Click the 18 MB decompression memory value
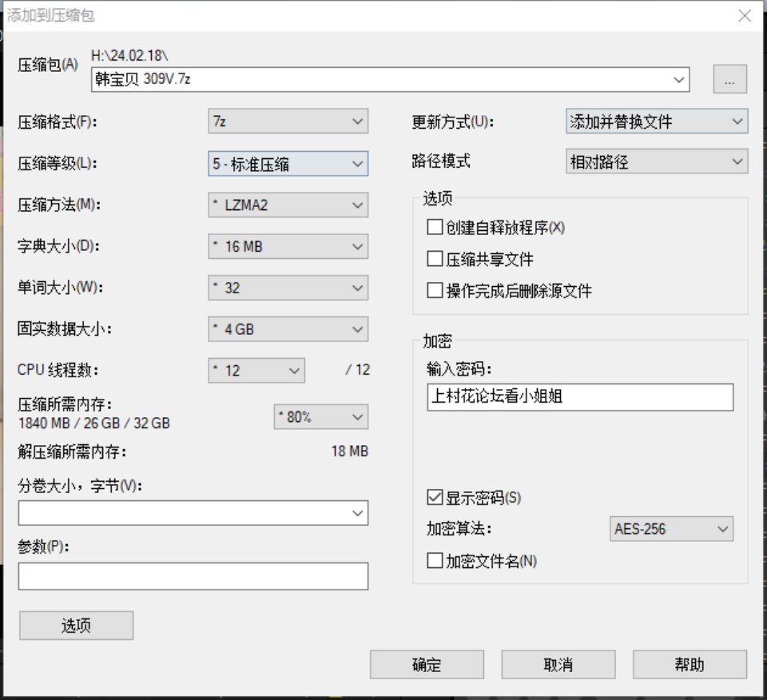 coord(349,451)
